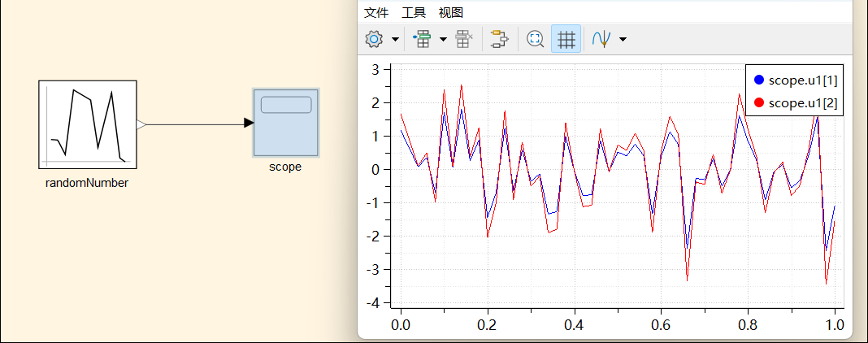Click the zoom-to-fit magnifier icon
The height and width of the screenshot is (343, 868).
[x=535, y=39]
